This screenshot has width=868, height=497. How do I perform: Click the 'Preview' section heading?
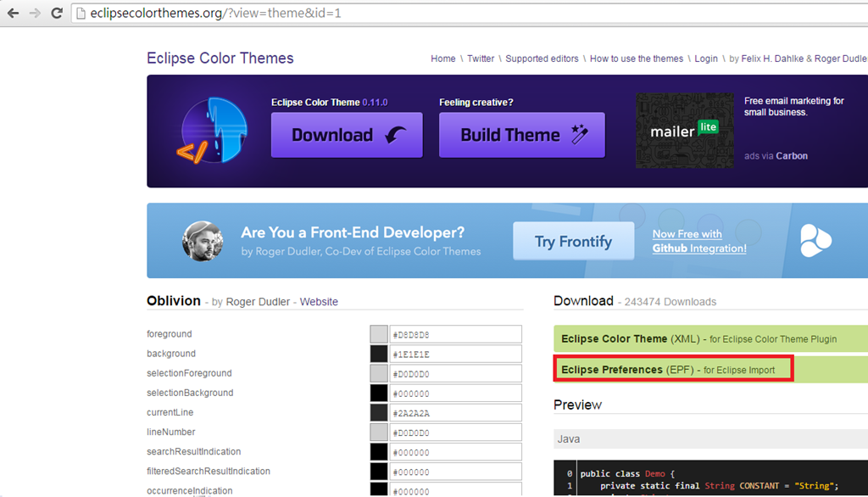pyautogui.click(x=577, y=405)
